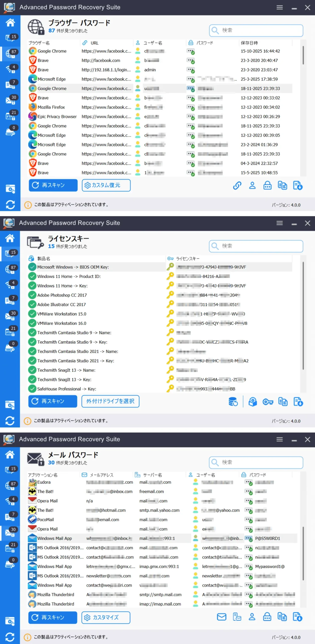Select Eudora row in mail list
This screenshot has width=315, height=644.
coord(162,482)
